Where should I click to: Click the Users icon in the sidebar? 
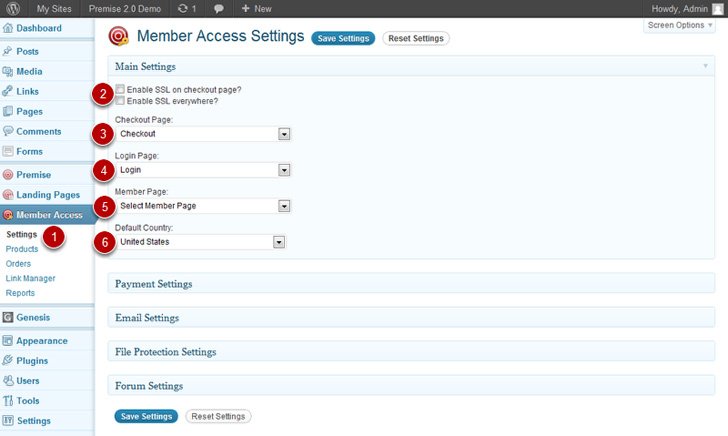[x=8, y=381]
